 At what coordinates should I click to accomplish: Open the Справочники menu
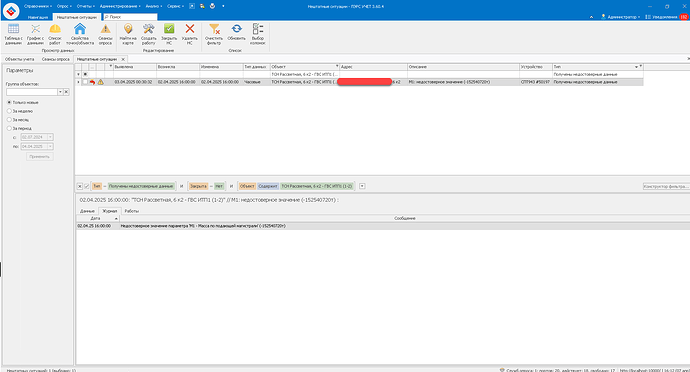(38, 6)
